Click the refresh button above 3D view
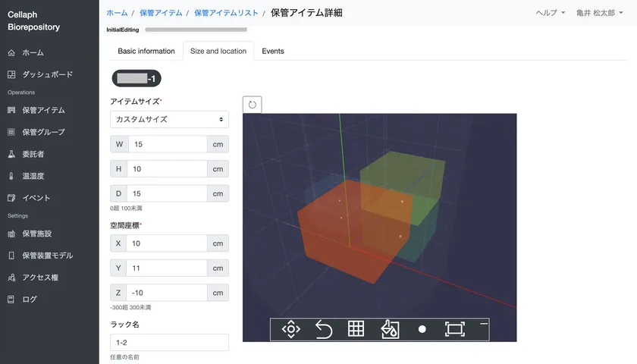 pyautogui.click(x=253, y=105)
